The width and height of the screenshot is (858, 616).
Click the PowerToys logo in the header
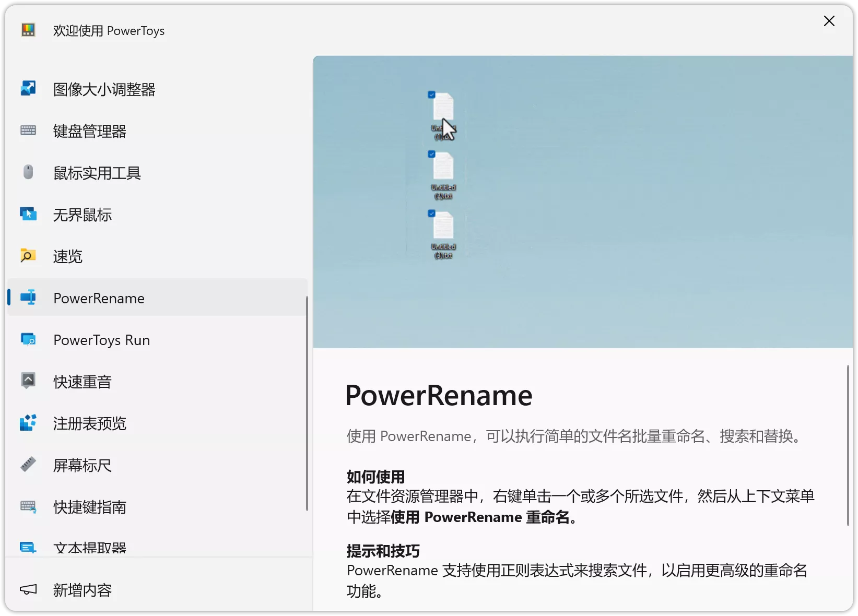[x=28, y=30]
